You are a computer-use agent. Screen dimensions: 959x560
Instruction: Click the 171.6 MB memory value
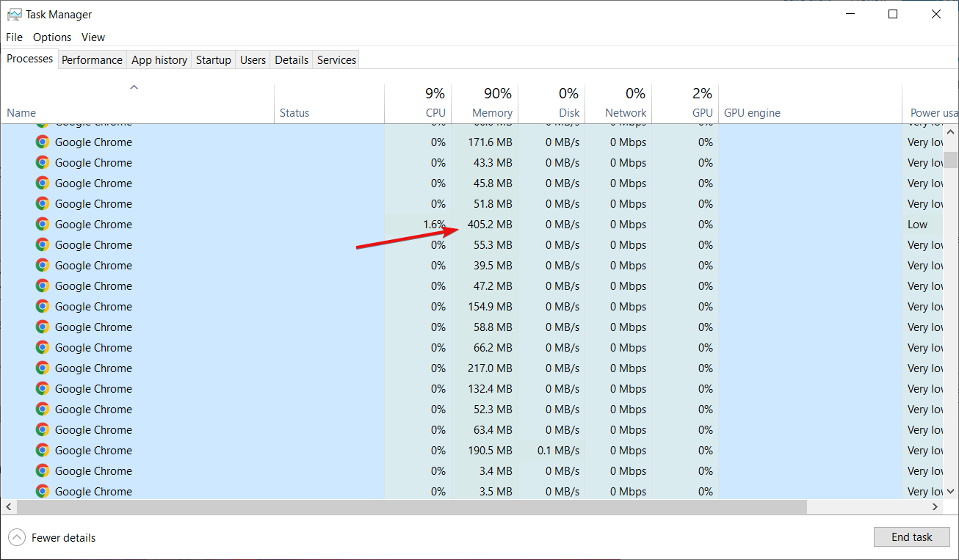coord(490,142)
